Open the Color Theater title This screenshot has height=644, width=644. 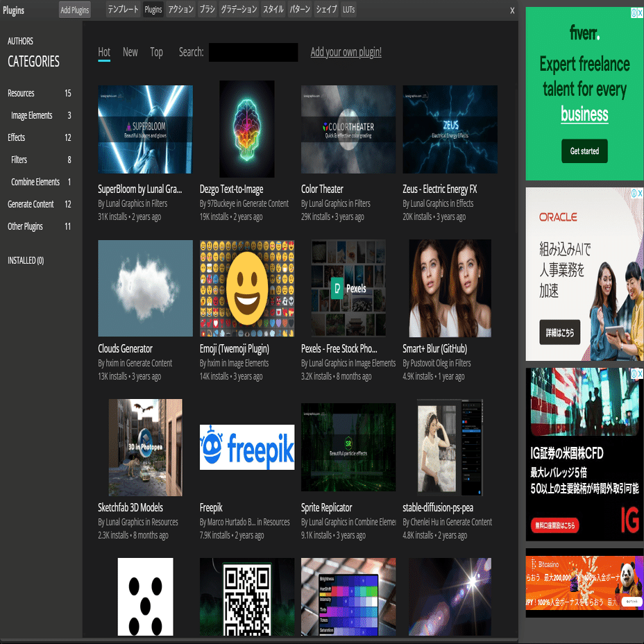322,189
